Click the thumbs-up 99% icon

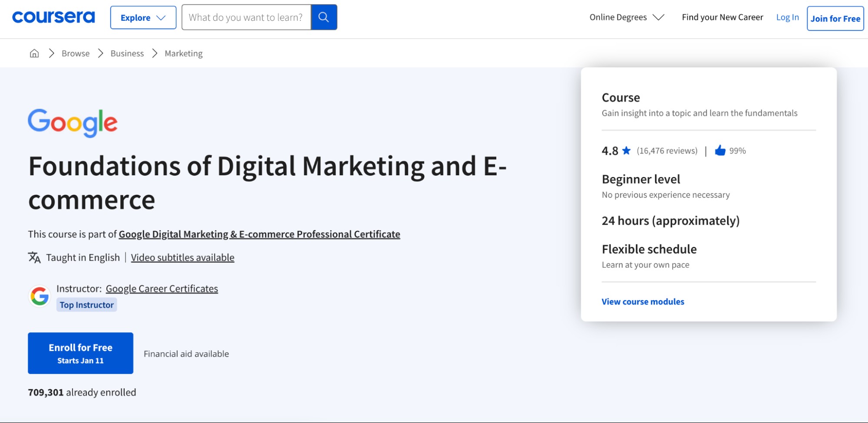720,151
